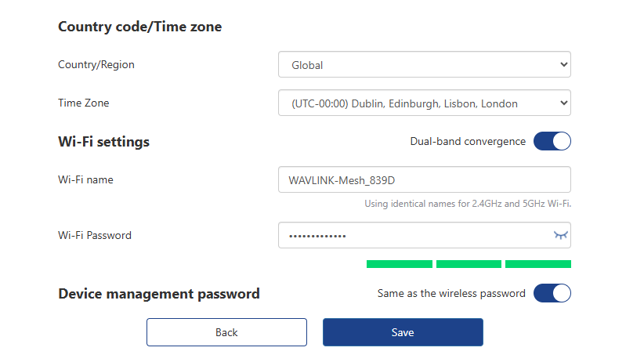Screen dimensions: 644x362
Task: Click last green password strength segment
Action: 537,264
